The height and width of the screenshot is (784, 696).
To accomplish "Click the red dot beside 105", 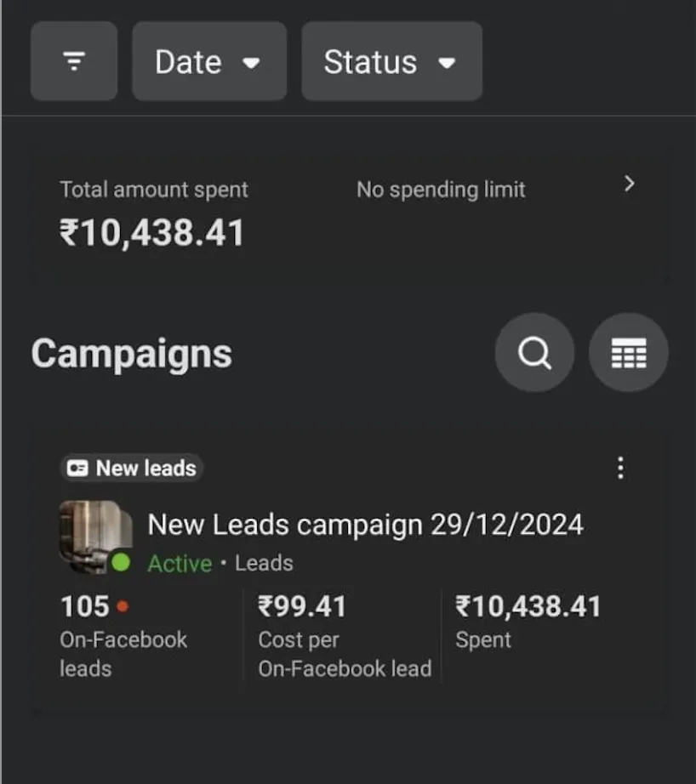I will pyautogui.click(x=123, y=606).
